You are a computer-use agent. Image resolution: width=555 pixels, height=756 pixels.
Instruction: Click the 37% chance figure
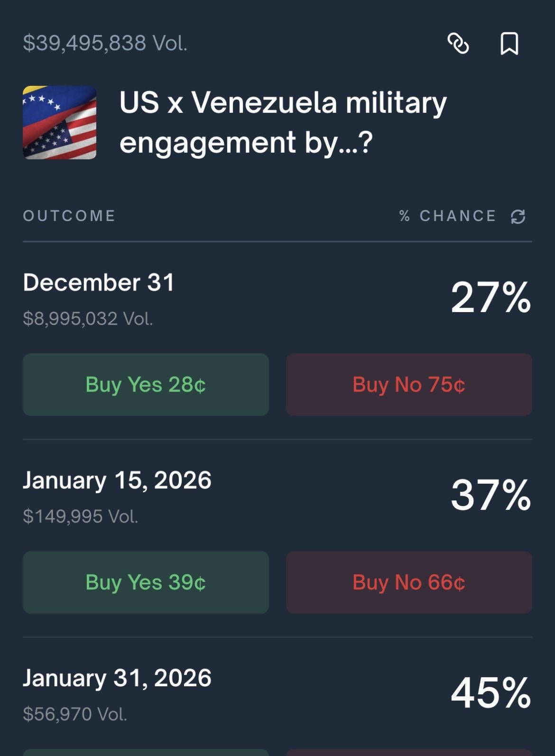(x=490, y=496)
